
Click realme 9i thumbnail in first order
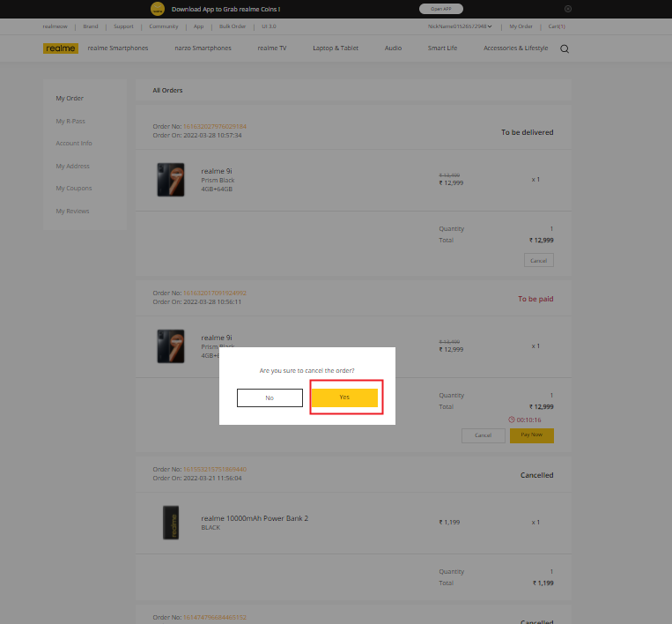point(170,179)
